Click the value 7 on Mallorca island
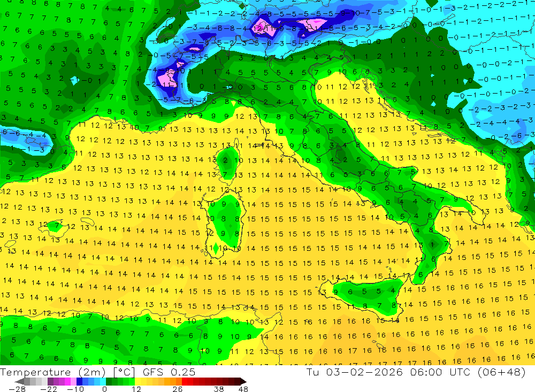This screenshot has height=392, width=535. [x=57, y=226]
